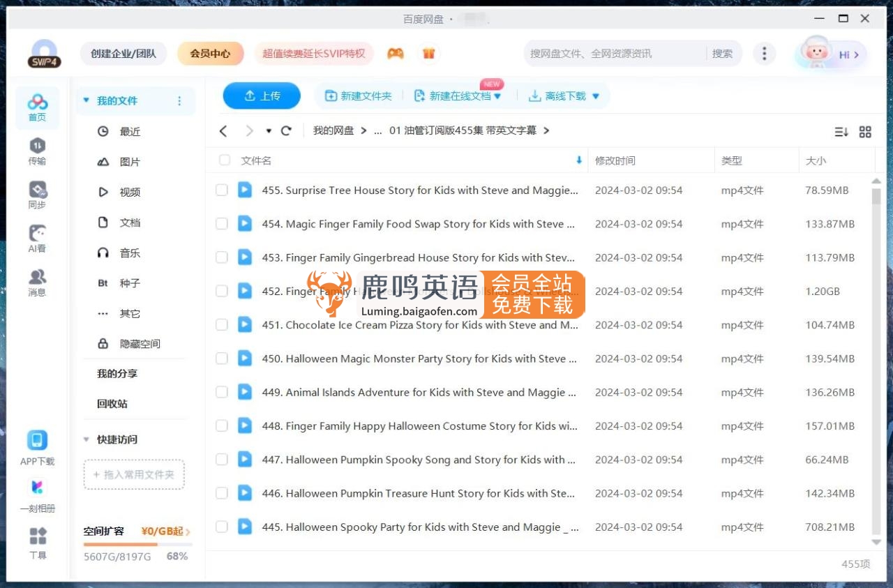Open 会员中心 button
Viewport: 893px width, 588px height.
(x=210, y=54)
